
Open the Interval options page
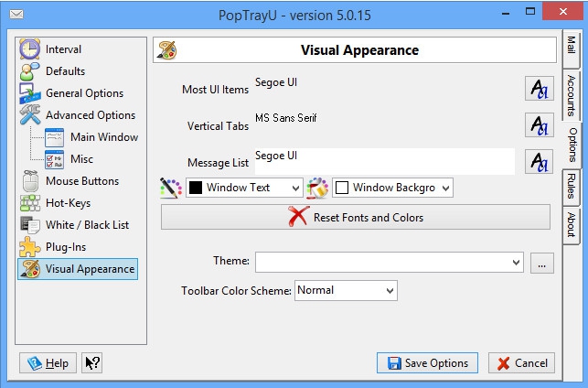pos(63,49)
